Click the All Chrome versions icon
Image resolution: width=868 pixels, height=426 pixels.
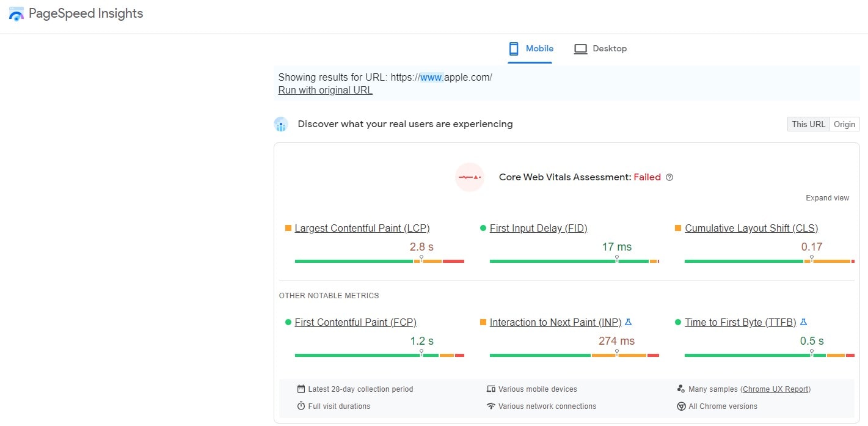click(x=681, y=406)
